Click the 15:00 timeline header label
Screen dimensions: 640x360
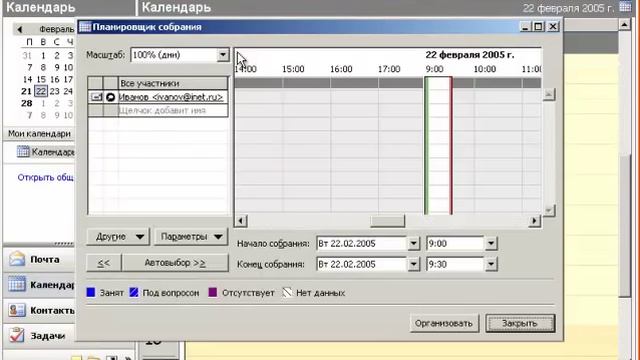point(293,69)
